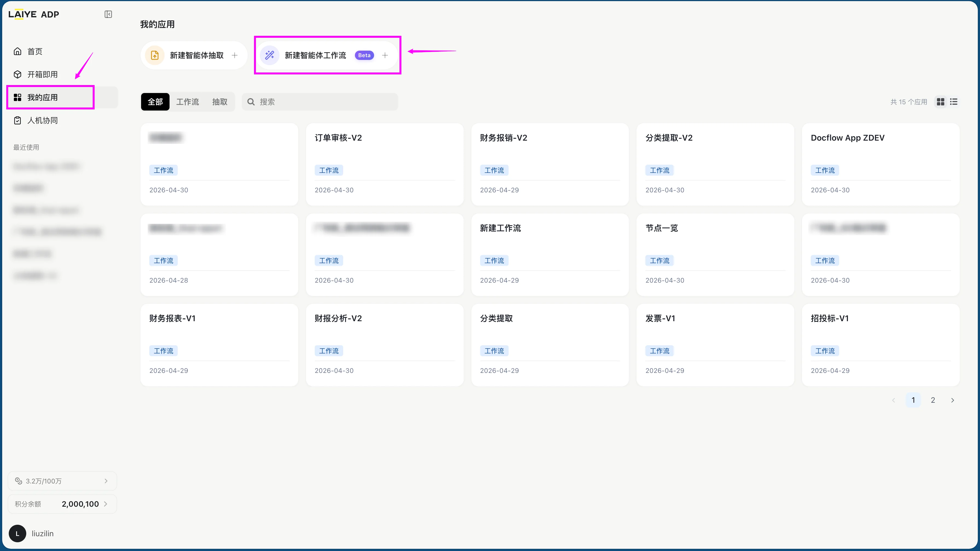
Task: Open 人机协同 in the sidebar
Action: (62, 120)
